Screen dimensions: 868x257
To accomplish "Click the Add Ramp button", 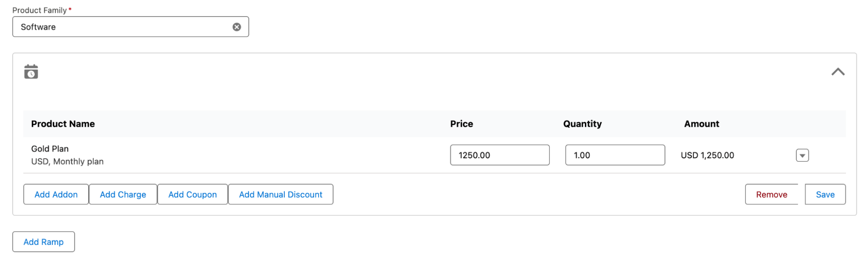I will pos(43,242).
